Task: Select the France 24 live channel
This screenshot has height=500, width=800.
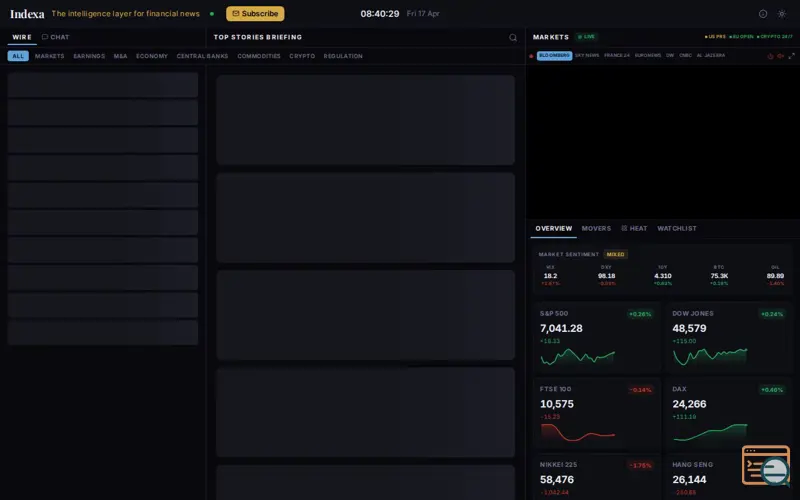Action: [617, 56]
